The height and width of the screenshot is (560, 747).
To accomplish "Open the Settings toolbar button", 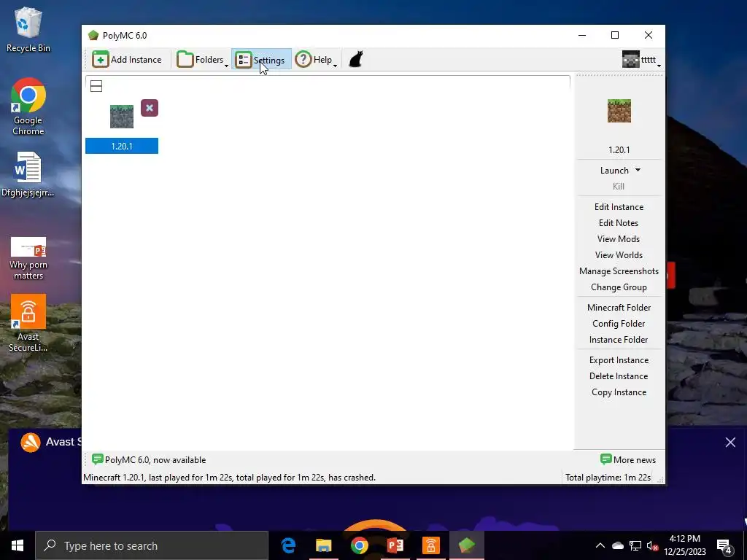I will click(x=261, y=60).
